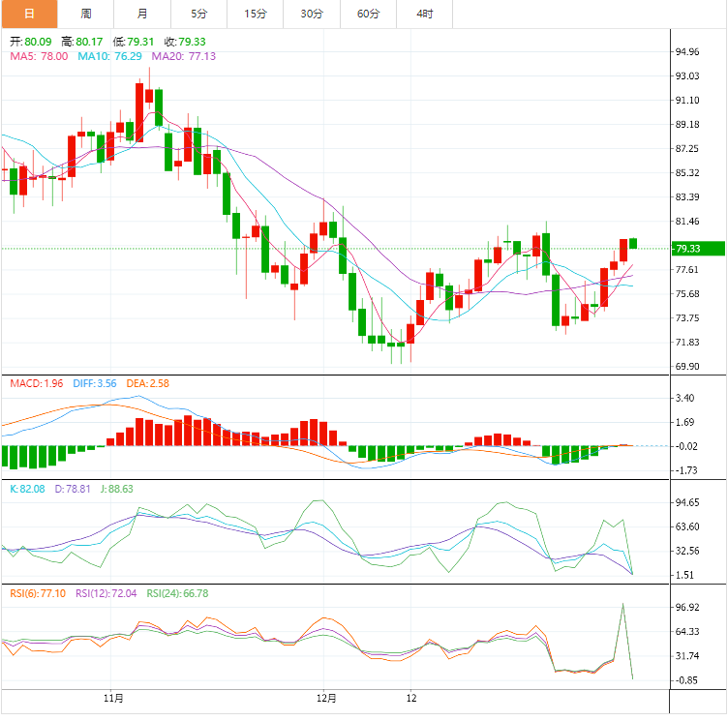
Task: Click the MA20 indicator label
Action: 184,56
